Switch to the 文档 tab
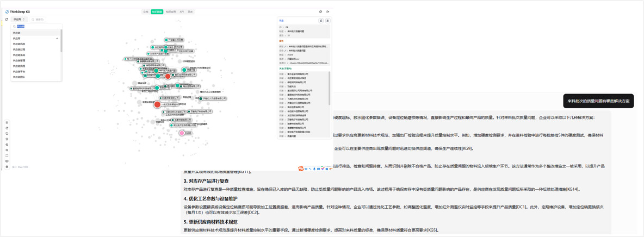 pos(145,11)
